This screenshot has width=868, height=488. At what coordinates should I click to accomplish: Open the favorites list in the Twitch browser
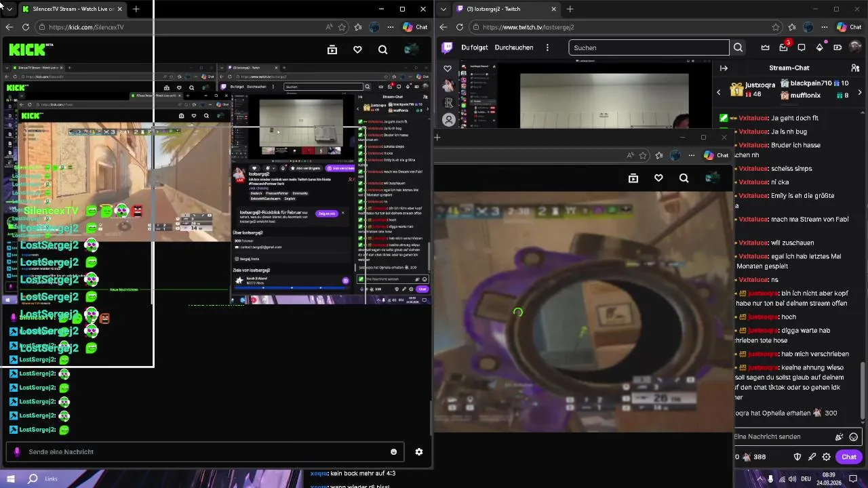791,27
